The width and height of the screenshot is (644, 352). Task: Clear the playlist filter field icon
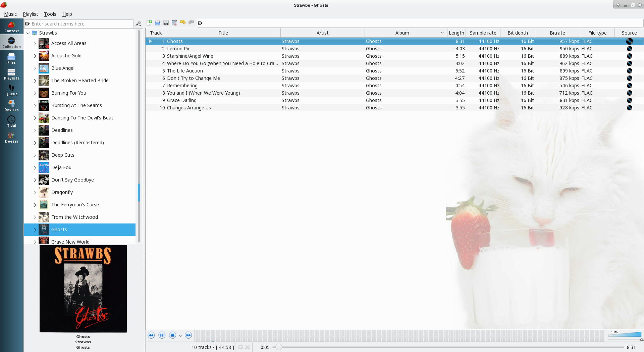click(200, 23)
